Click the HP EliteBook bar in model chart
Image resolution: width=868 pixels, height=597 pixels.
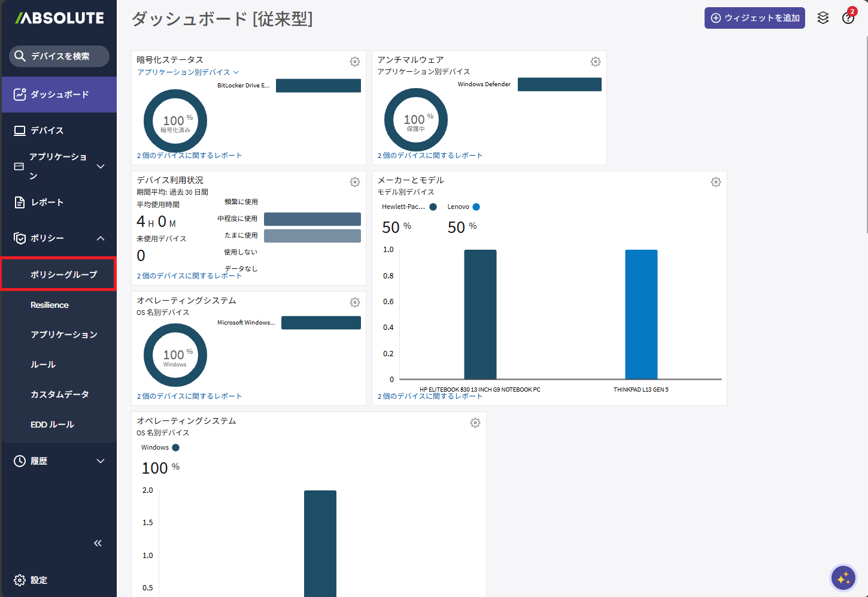coord(480,314)
